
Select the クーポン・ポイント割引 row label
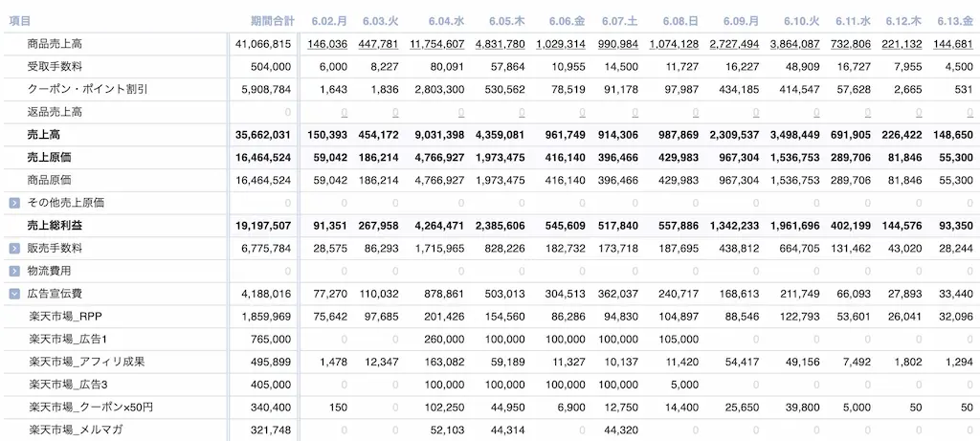pyautogui.click(x=87, y=89)
